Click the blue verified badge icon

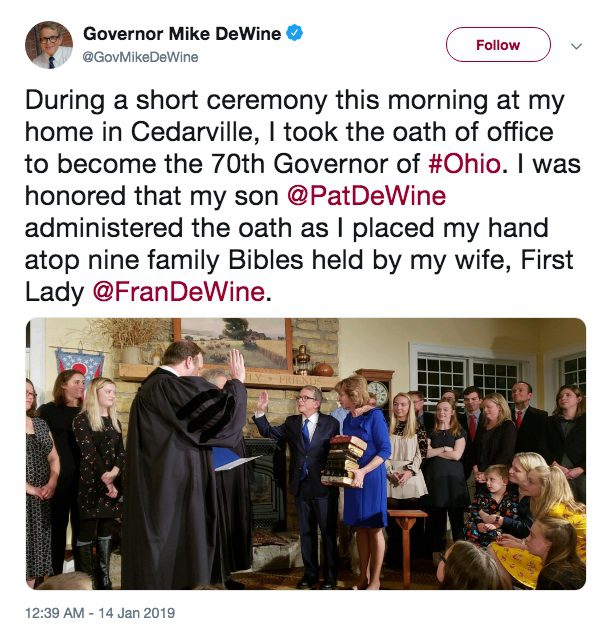click(x=295, y=33)
